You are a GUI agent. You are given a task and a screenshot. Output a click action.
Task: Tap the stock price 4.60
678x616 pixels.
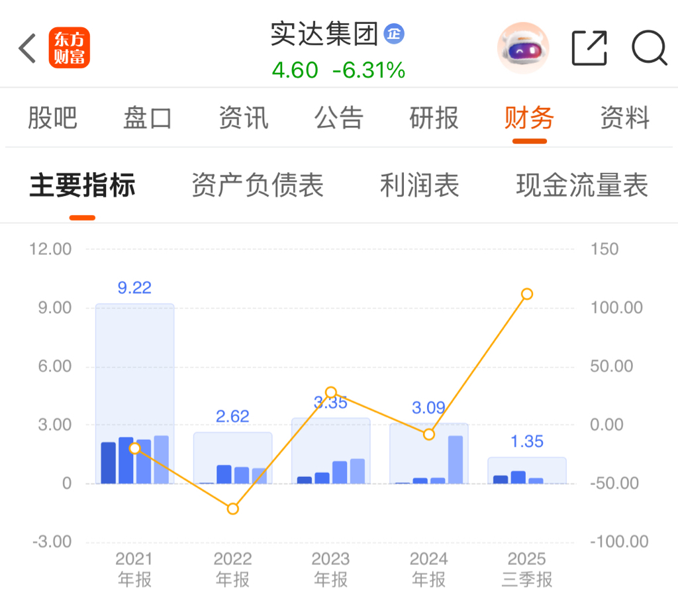pos(295,70)
